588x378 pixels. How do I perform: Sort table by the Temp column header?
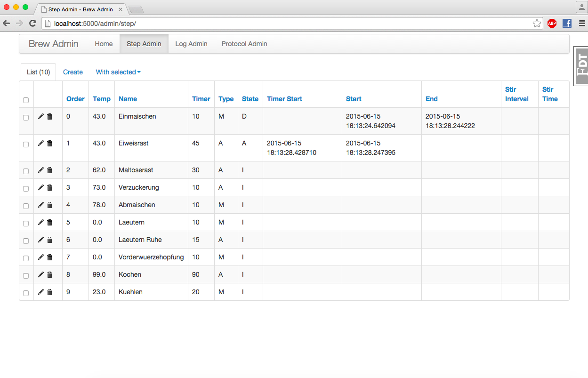102,99
